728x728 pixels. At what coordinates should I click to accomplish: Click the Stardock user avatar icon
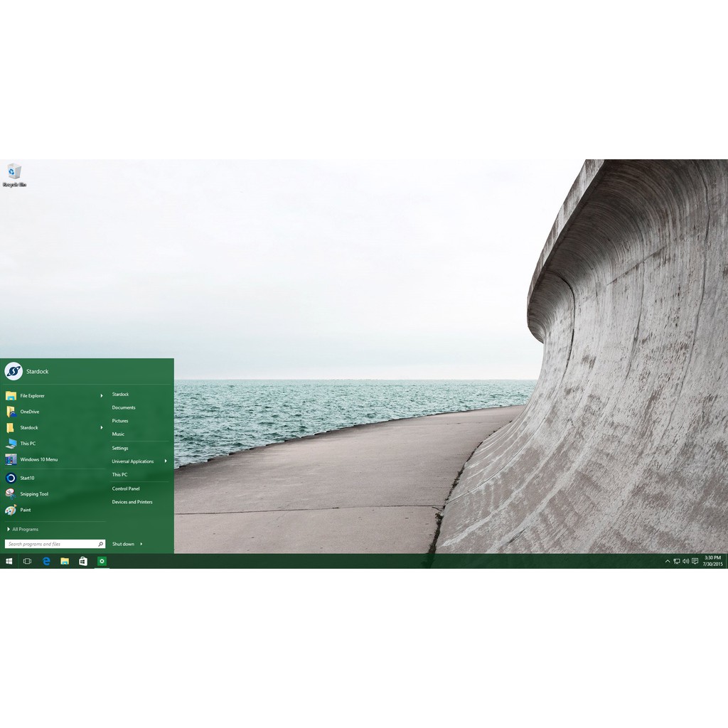coord(14,371)
